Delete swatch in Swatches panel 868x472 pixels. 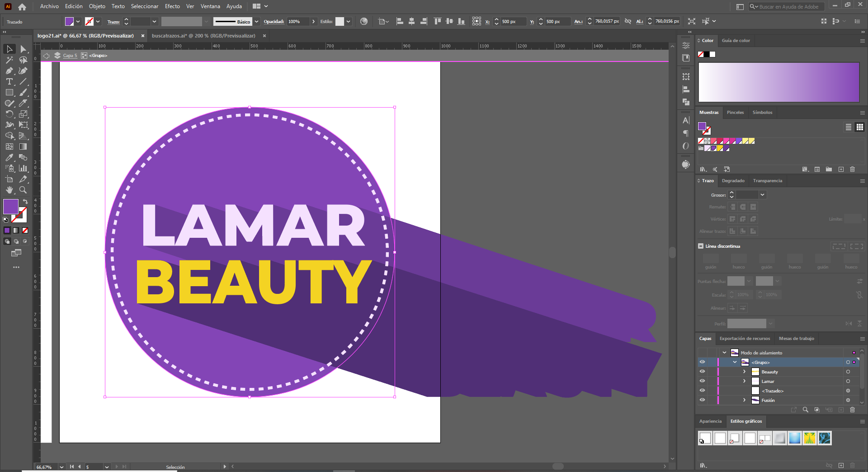coord(852,169)
